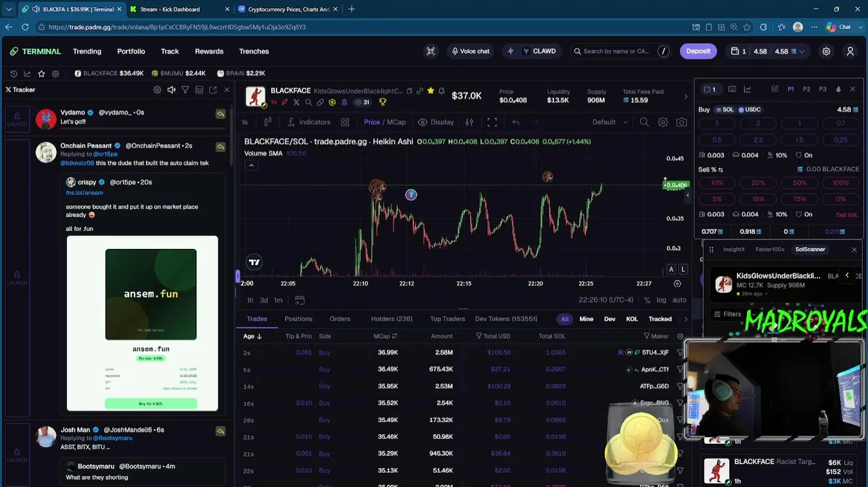Image resolution: width=868 pixels, height=487 pixels.
Task: Toggle auto scale on chart
Action: 679,300
